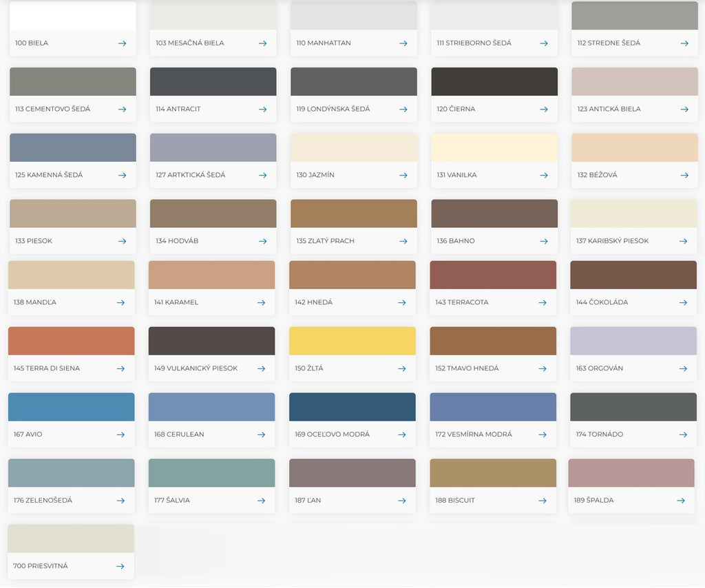Click the 135 ZLATÝ PRACH label

[x=325, y=241]
